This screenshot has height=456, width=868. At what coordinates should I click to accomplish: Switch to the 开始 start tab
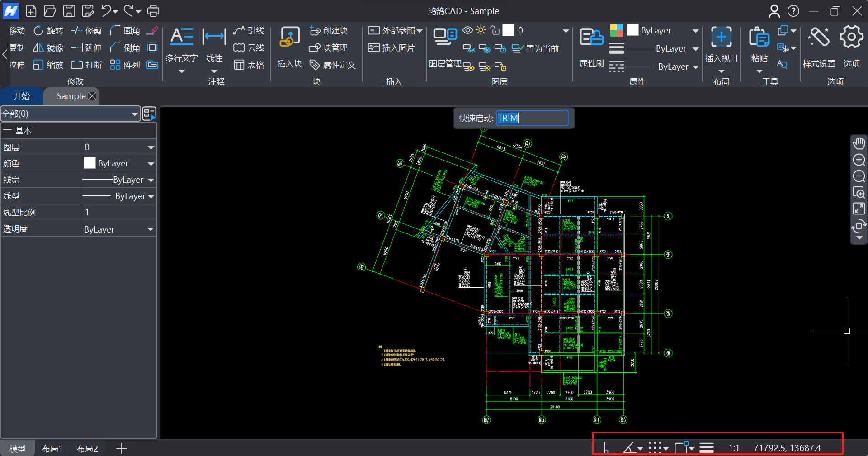21,96
